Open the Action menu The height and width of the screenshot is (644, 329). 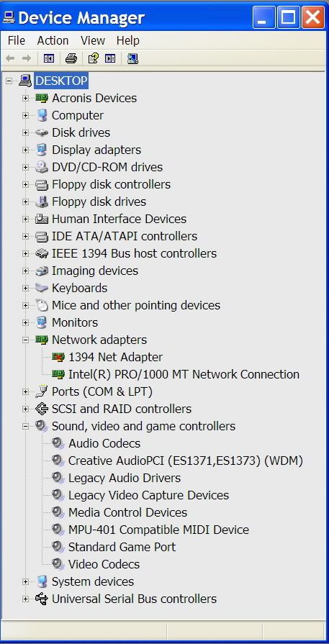click(53, 40)
